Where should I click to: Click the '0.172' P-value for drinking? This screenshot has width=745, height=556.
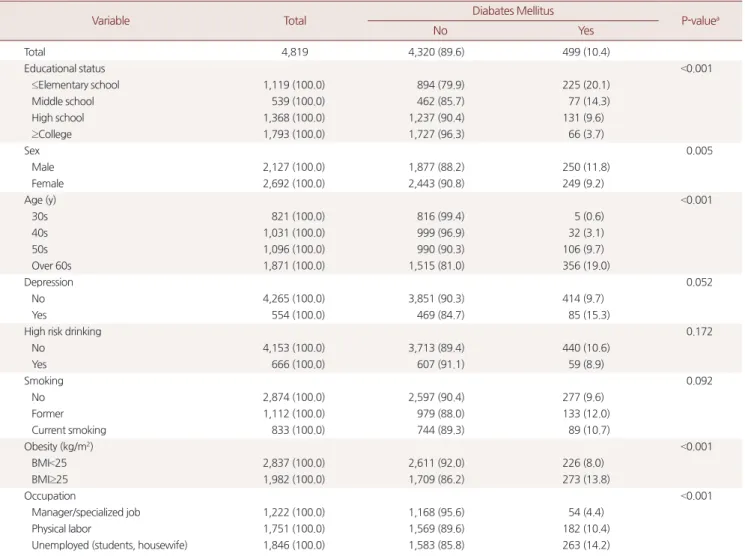699,331
